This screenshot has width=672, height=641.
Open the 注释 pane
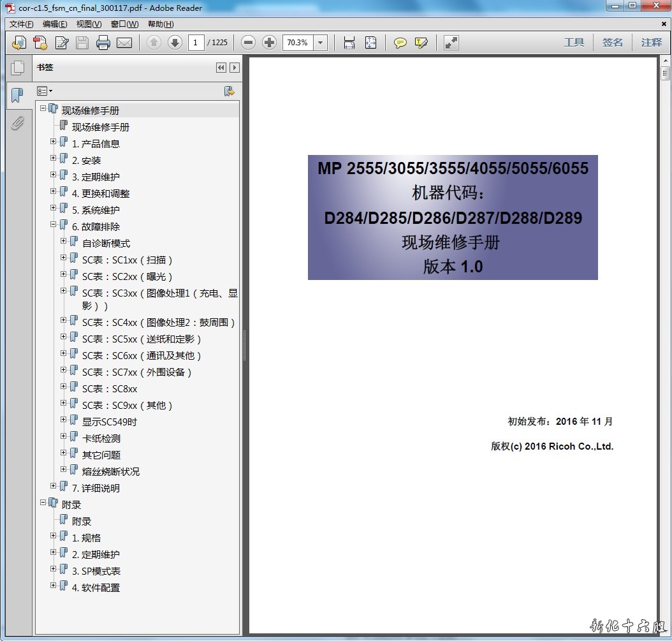coord(652,43)
